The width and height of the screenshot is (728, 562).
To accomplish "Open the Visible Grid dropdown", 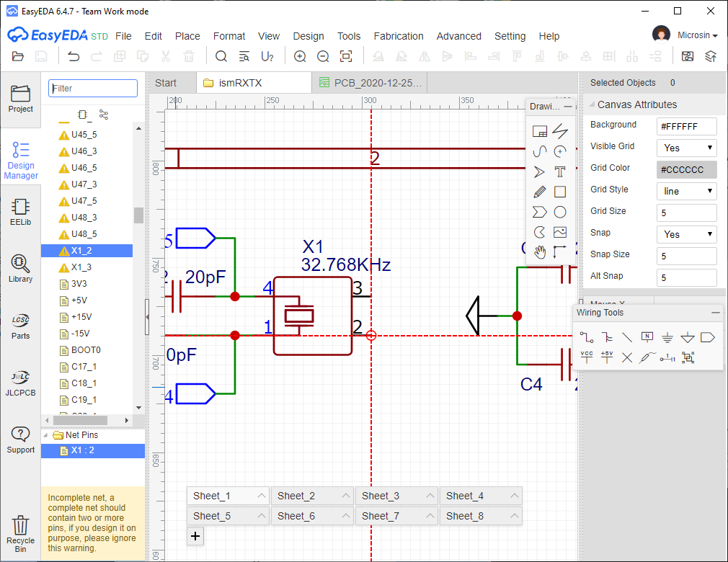I will [686, 148].
